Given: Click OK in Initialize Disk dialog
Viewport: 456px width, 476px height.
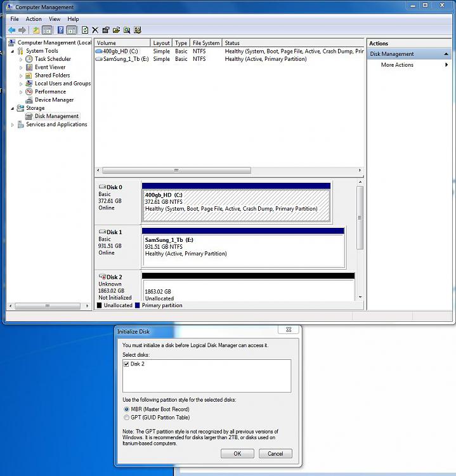Looking at the screenshot, I should (x=237, y=454).
